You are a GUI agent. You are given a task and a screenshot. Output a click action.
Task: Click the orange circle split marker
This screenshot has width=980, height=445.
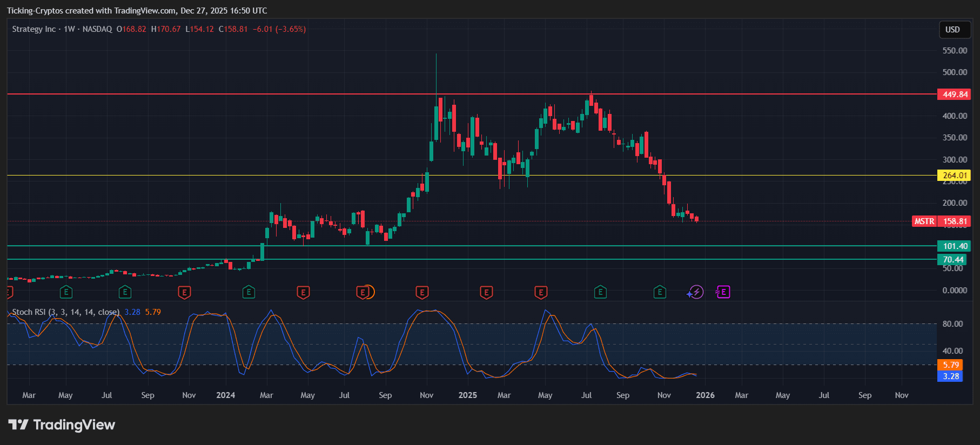coord(369,292)
